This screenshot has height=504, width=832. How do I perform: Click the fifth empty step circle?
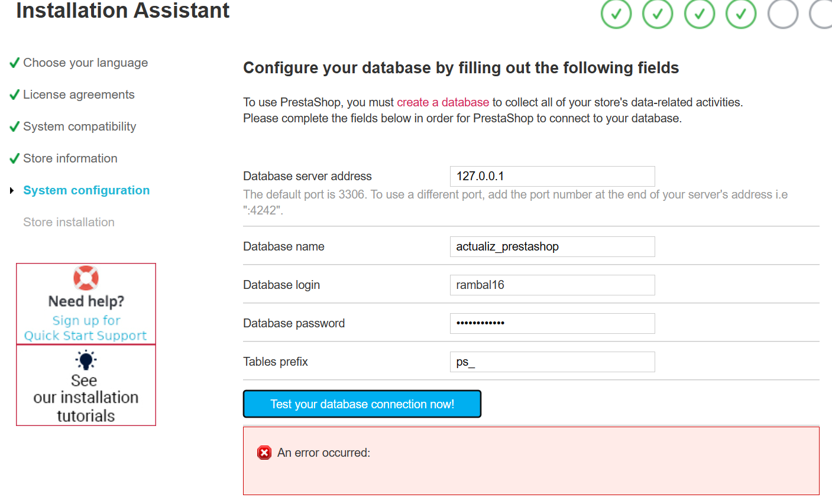pyautogui.click(x=783, y=14)
